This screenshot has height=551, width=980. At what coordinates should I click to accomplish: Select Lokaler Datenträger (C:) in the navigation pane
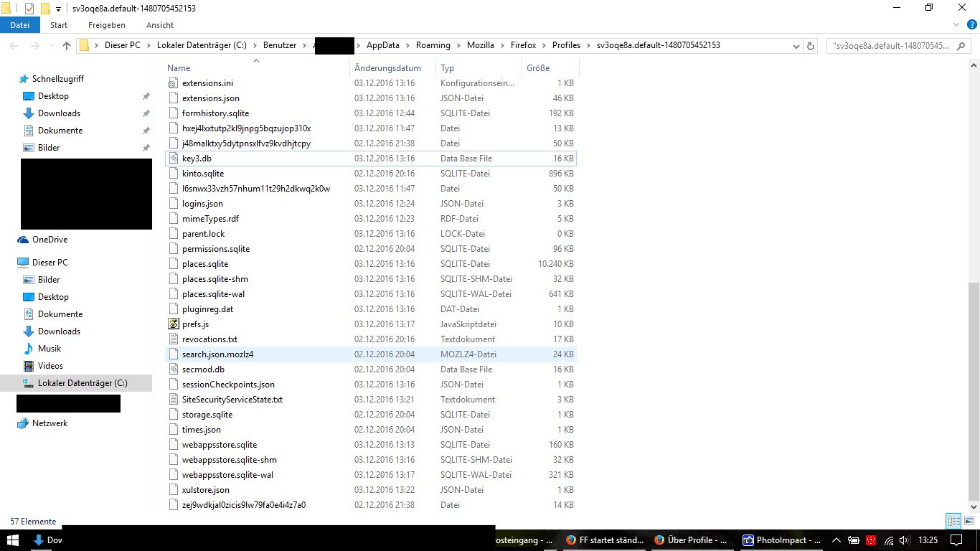click(83, 383)
